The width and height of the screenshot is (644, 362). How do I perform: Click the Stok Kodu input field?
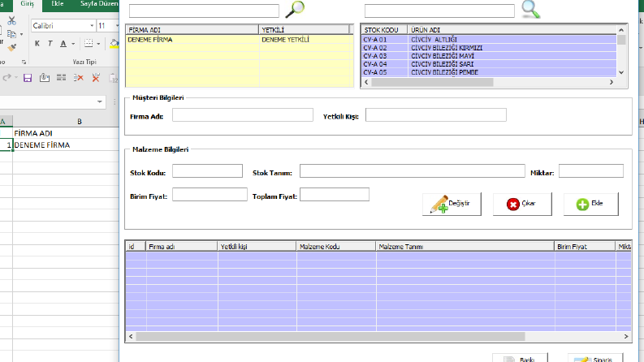click(x=207, y=171)
